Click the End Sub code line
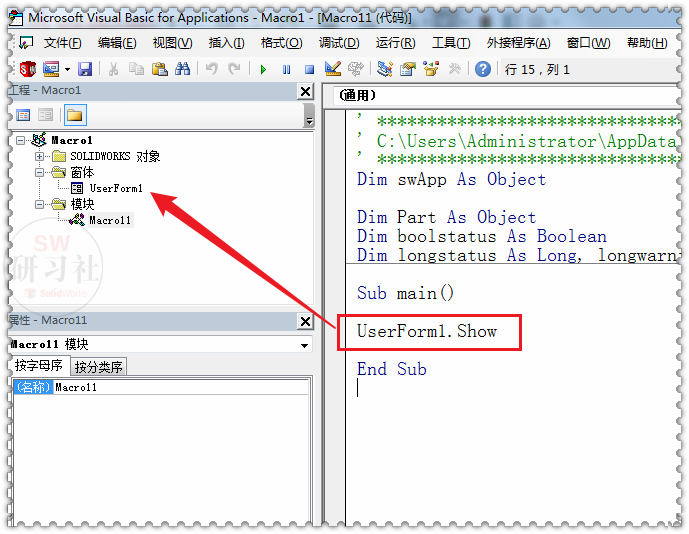Screen dimensions: 689x534 [391, 369]
